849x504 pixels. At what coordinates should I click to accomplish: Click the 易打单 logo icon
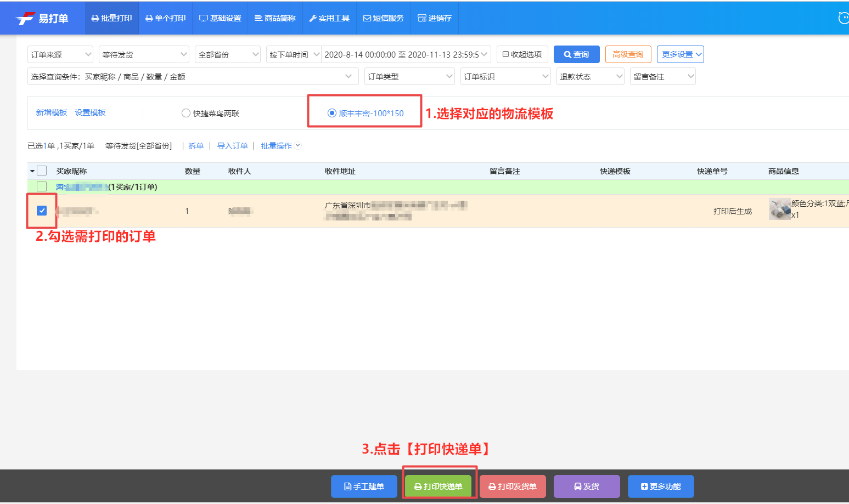[x=25, y=19]
